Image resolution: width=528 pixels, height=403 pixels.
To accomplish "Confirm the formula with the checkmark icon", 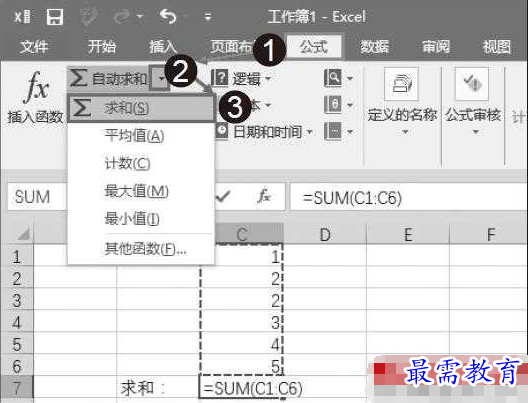I will pyautogui.click(x=222, y=196).
